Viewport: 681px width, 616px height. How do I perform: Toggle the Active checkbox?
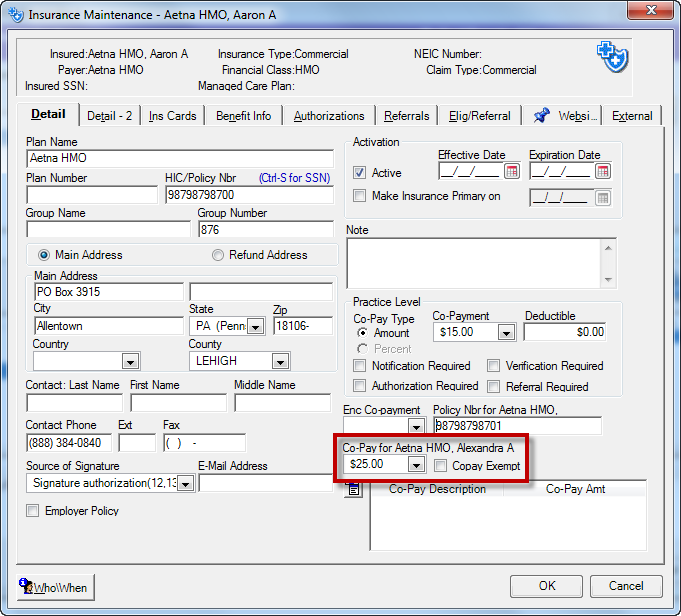pyautogui.click(x=359, y=173)
